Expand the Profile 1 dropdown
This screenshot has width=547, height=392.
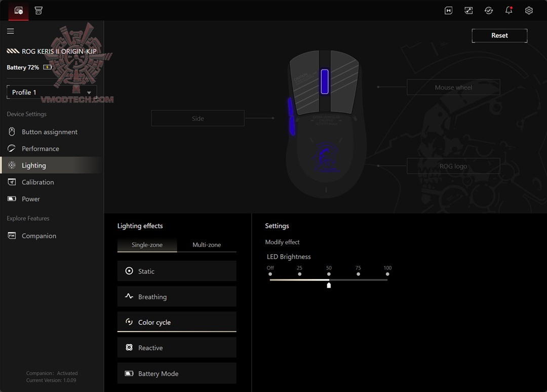pyautogui.click(x=52, y=92)
